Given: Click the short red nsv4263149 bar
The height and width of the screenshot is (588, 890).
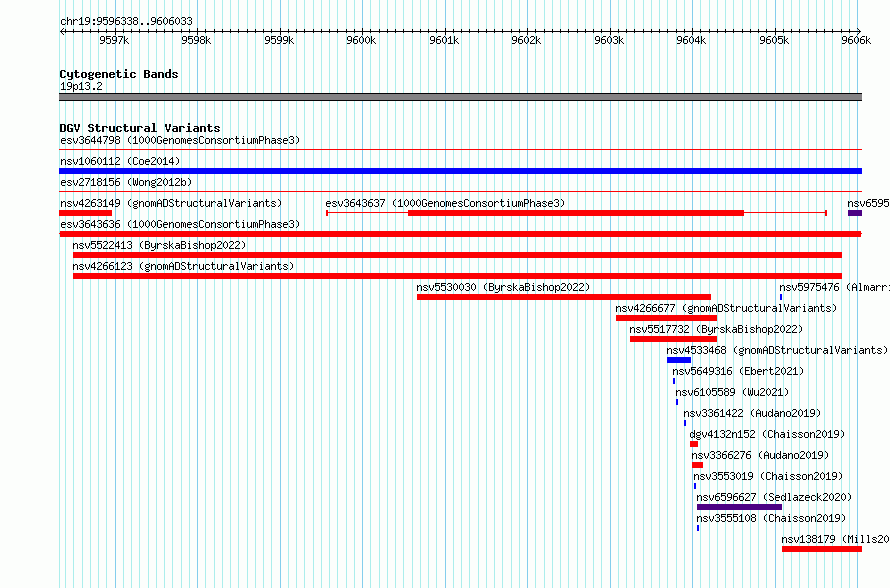Looking at the screenshot, I should 85,213.
